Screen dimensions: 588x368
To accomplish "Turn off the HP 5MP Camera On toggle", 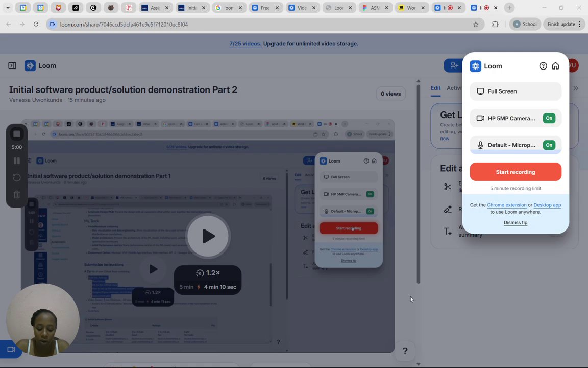I will (x=549, y=118).
